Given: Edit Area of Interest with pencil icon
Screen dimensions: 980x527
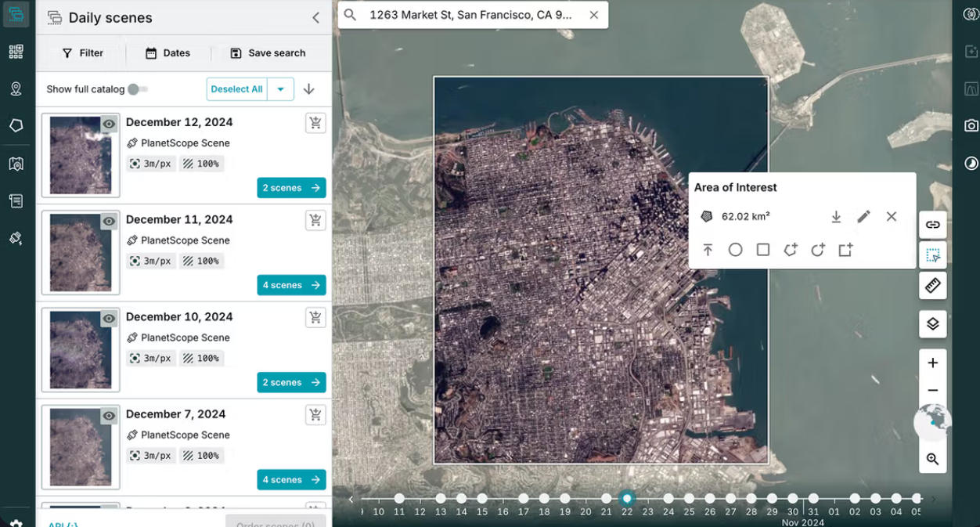Looking at the screenshot, I should pos(863,217).
